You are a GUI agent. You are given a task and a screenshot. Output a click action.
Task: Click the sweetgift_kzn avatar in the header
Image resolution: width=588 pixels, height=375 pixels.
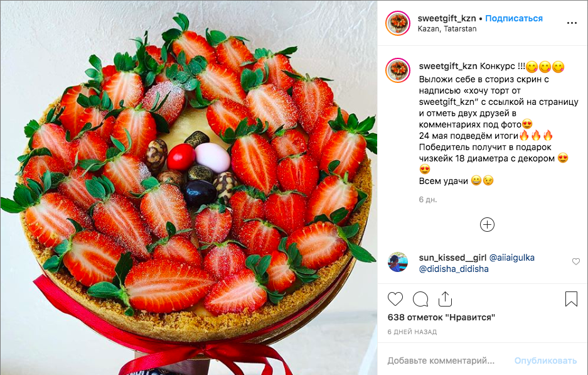coord(398,23)
